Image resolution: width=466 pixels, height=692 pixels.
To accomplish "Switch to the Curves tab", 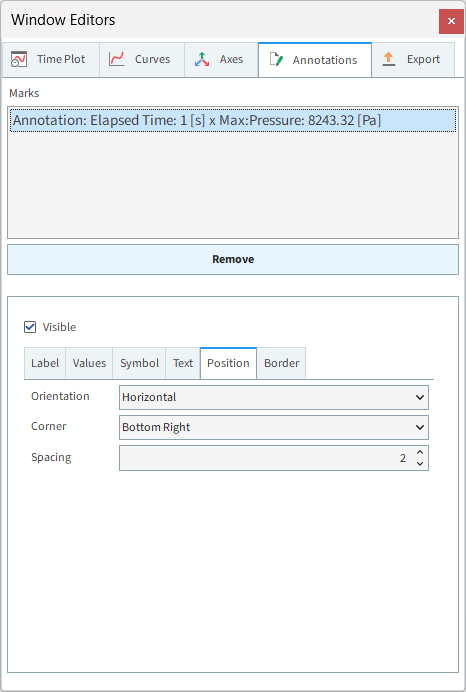I will [142, 60].
